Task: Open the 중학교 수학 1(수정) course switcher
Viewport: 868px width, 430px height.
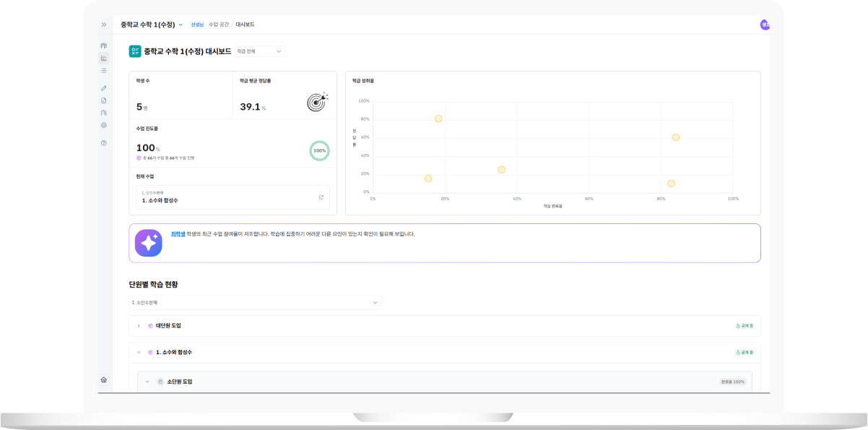Action: tap(152, 25)
